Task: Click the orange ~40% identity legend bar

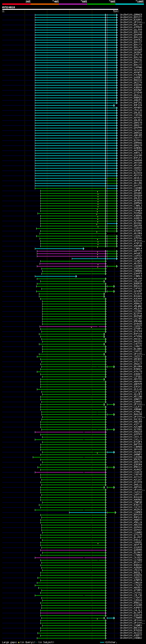Action: [45, 4]
